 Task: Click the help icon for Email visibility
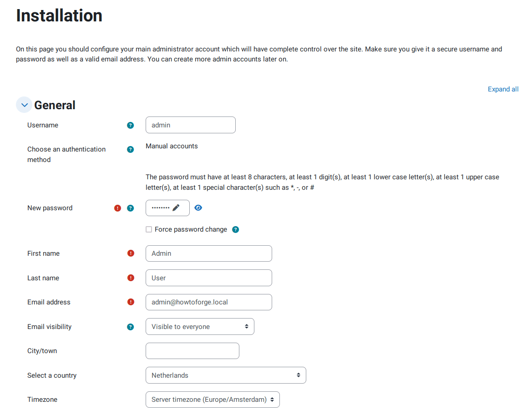[131, 327]
